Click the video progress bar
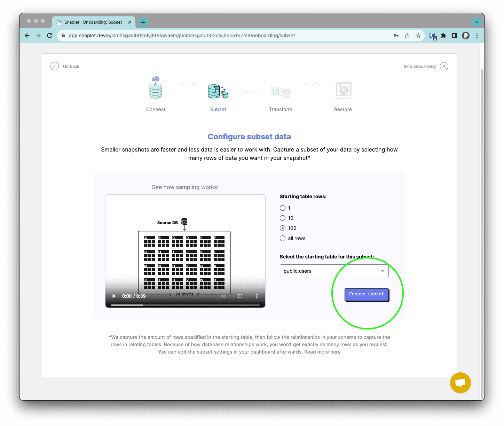The width and height of the screenshot is (504, 426). pyautogui.click(x=185, y=305)
